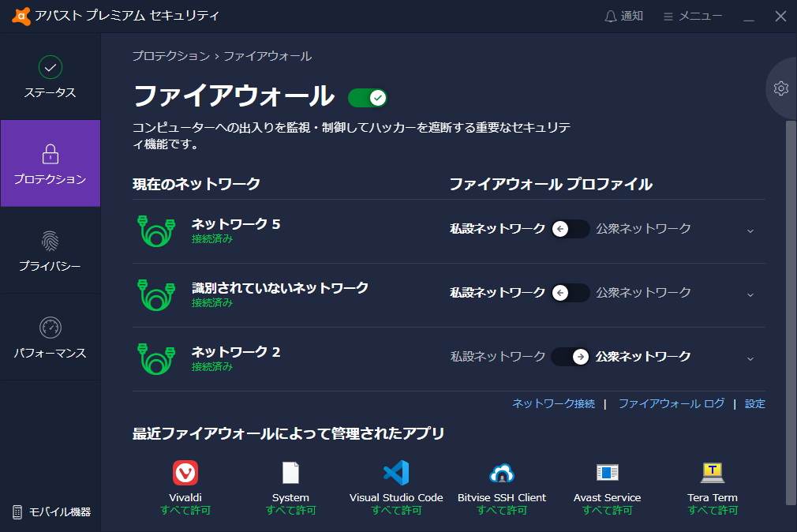Select the プロテクション sidebar tab

tap(51, 163)
